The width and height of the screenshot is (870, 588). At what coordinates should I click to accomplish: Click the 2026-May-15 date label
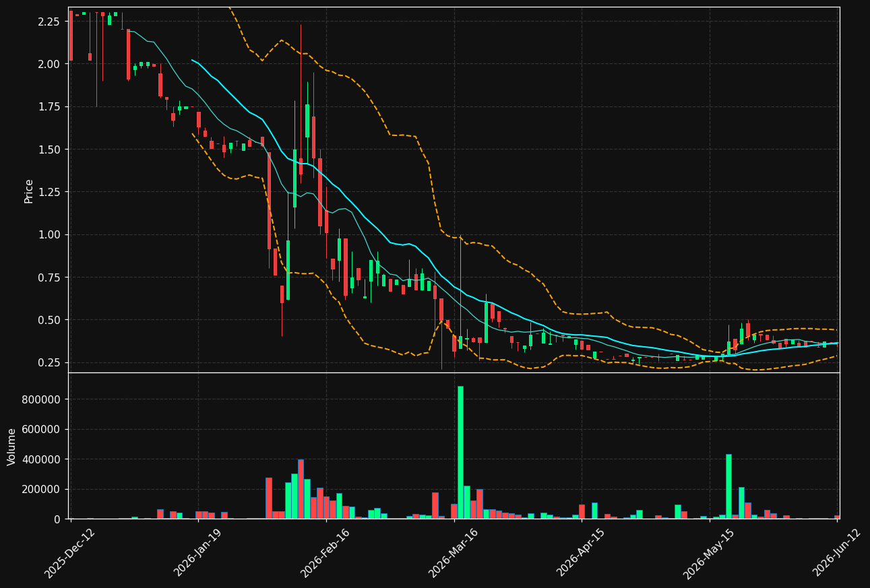pyautogui.click(x=709, y=552)
